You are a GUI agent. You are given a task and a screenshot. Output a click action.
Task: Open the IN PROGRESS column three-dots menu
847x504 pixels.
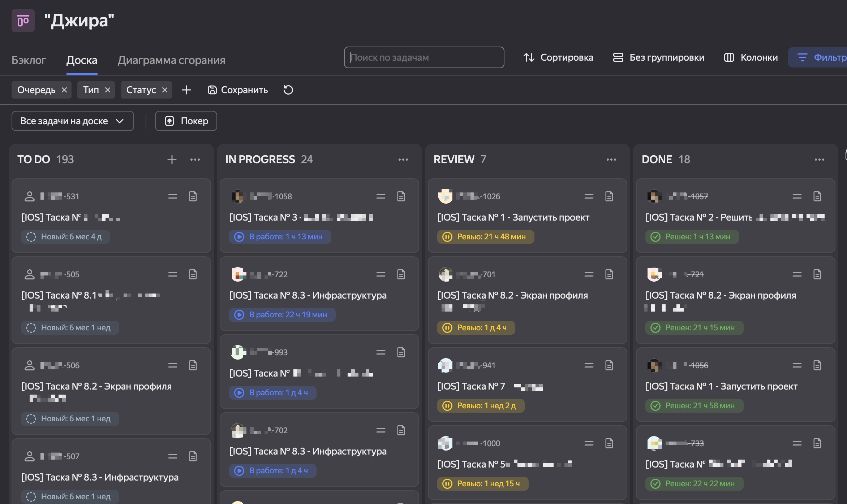pyautogui.click(x=403, y=160)
